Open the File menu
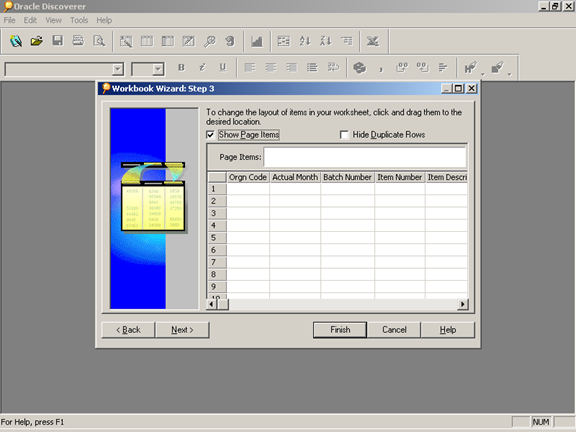This screenshot has height=432, width=576. [10, 20]
